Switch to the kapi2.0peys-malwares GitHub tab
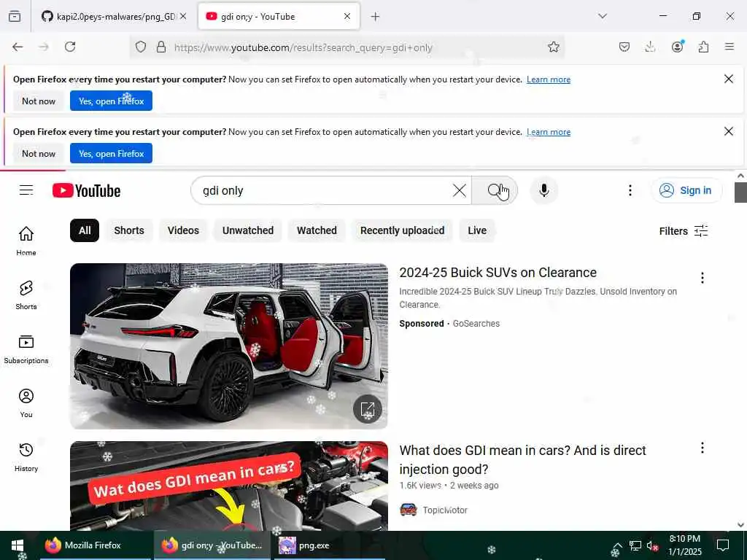 coord(113,17)
